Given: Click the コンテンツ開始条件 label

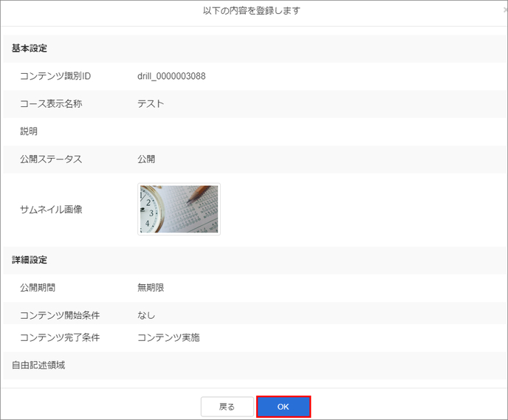Looking at the screenshot, I should tap(60, 315).
